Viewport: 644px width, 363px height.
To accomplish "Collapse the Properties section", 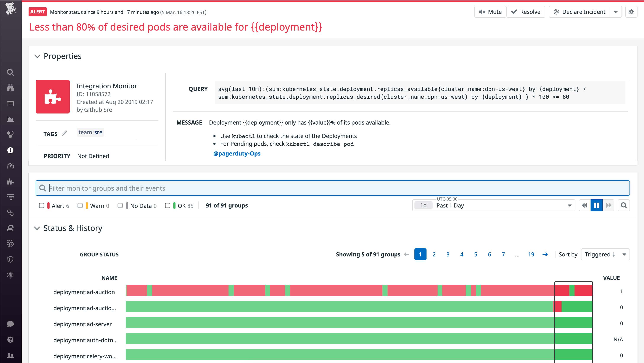I will click(x=37, y=56).
